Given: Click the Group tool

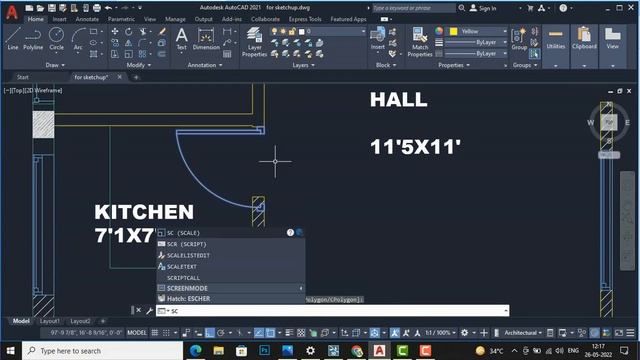Looking at the screenshot, I should click(519, 39).
